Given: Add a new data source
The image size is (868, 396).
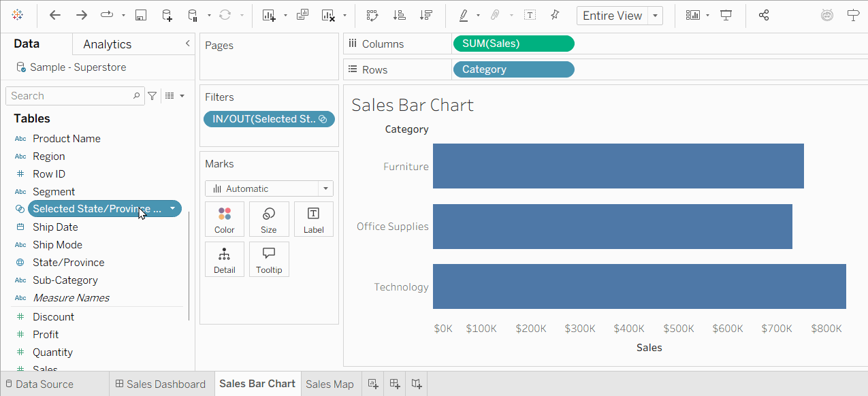Looking at the screenshot, I should coord(167,15).
